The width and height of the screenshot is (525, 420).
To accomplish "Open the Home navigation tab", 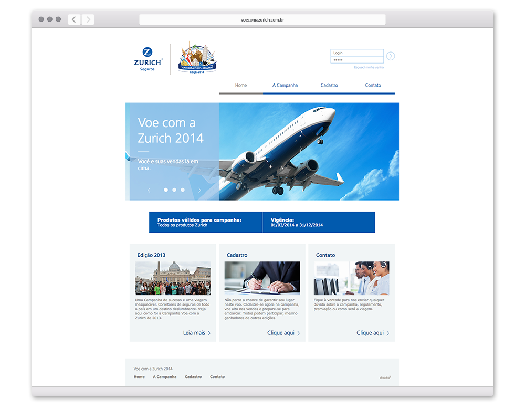I will 241,85.
